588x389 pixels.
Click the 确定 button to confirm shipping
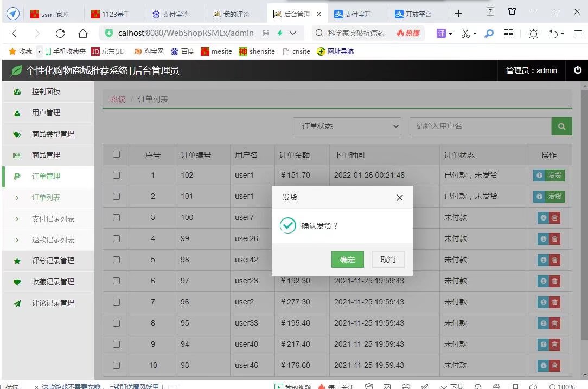pyautogui.click(x=347, y=260)
